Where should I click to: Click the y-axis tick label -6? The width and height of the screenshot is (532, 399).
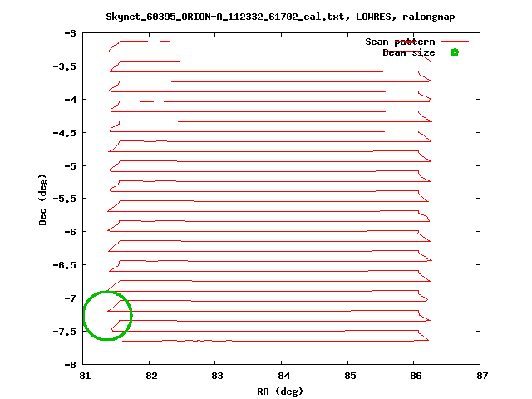tap(70, 232)
